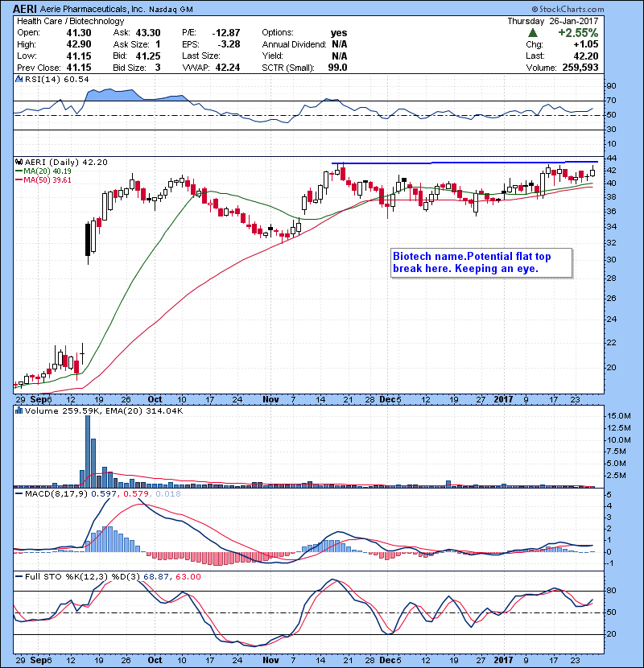Click the '15.0M' volume axis label

[619, 416]
